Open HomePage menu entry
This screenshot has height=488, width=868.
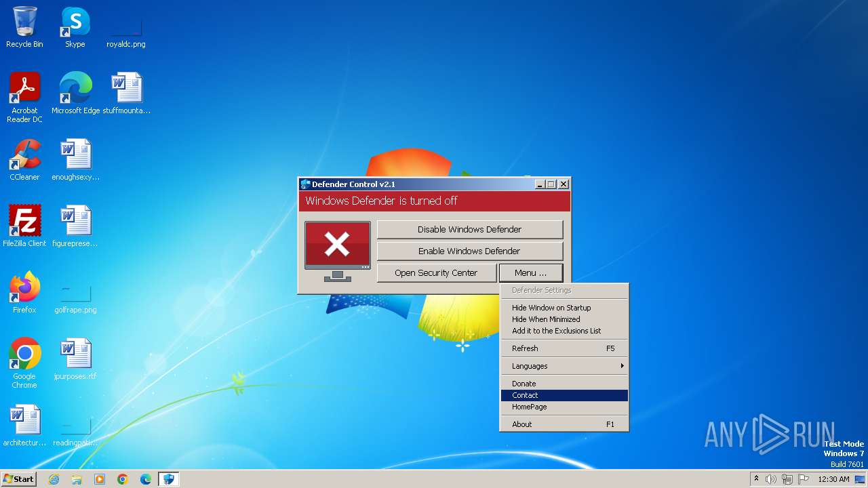(x=564, y=407)
